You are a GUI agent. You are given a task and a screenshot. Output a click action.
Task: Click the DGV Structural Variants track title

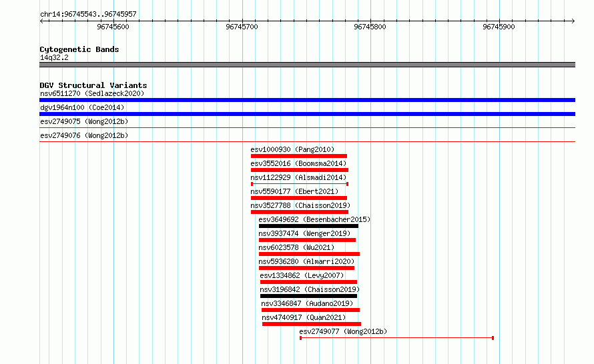[93, 85]
